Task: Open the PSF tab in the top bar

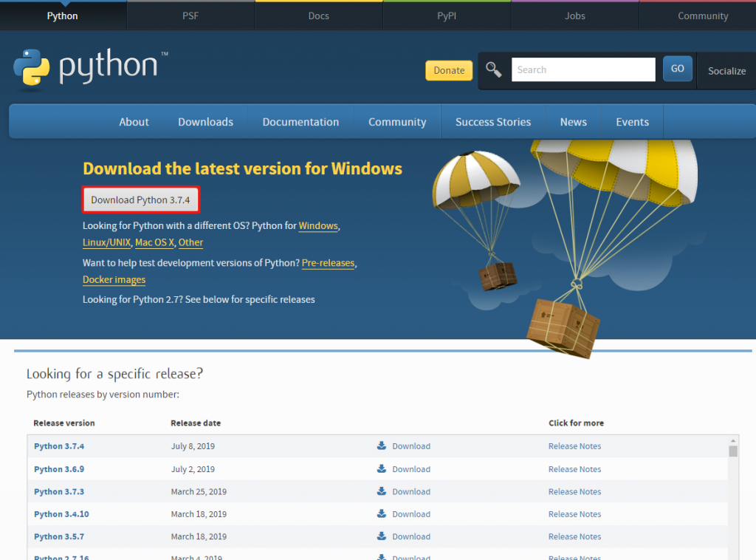Action: pyautogui.click(x=190, y=16)
